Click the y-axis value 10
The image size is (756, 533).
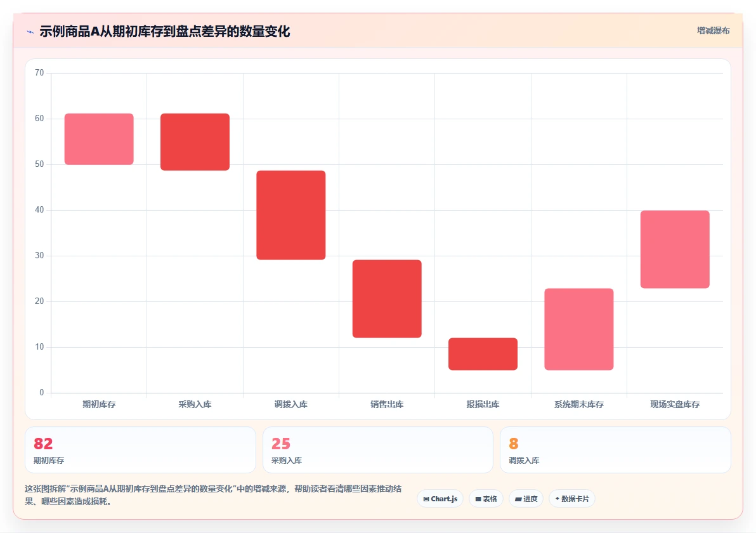pyautogui.click(x=39, y=347)
